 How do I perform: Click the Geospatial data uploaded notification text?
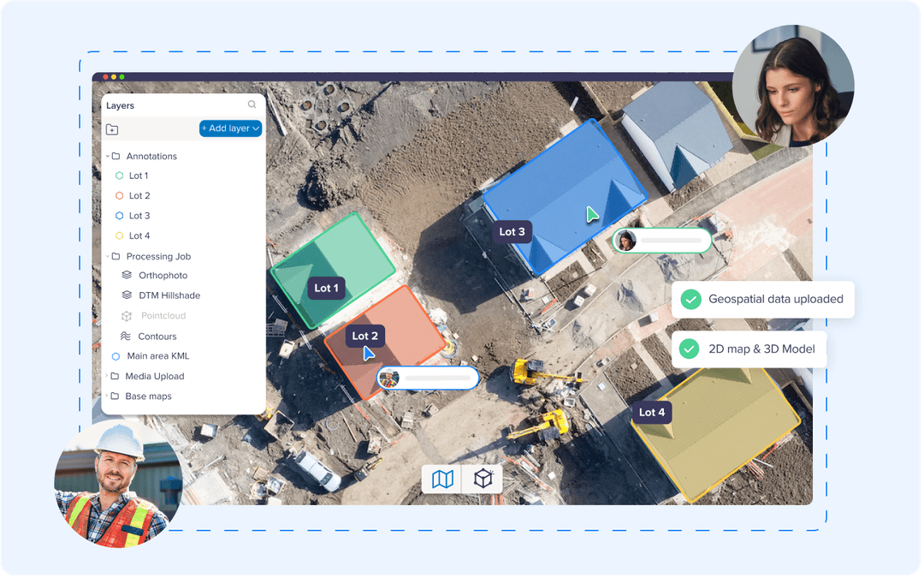point(775,300)
